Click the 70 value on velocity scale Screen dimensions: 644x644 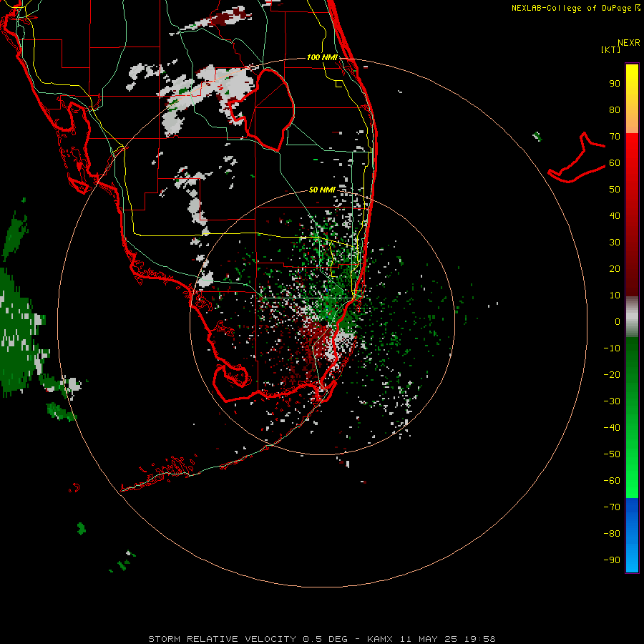coord(615,137)
